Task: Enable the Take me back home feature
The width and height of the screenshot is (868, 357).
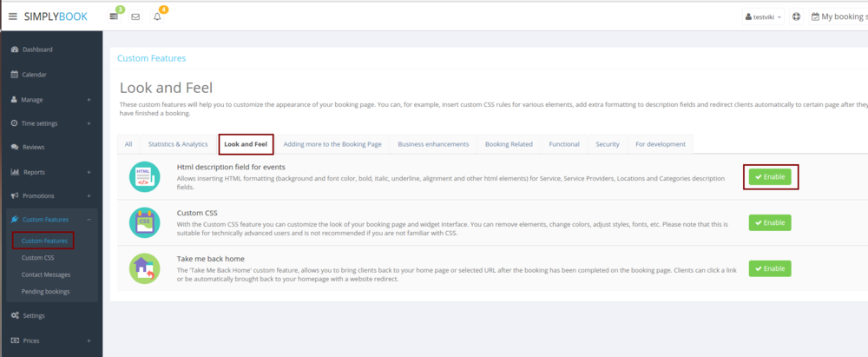Action: tap(770, 268)
